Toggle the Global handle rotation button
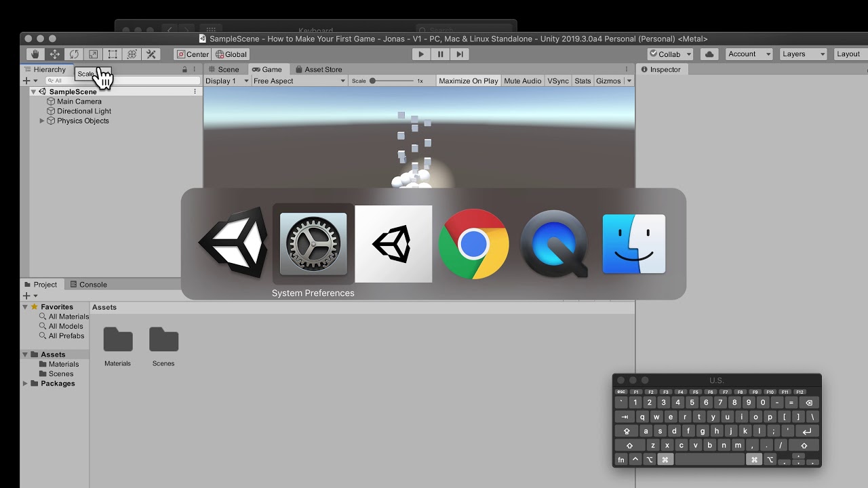868x488 pixels. tap(231, 54)
